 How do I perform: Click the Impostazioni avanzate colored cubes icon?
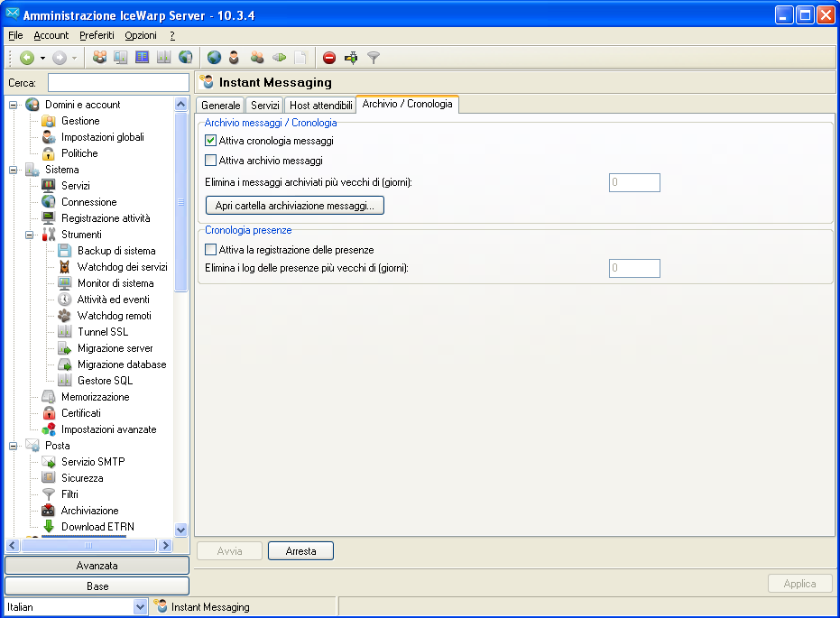(49, 429)
